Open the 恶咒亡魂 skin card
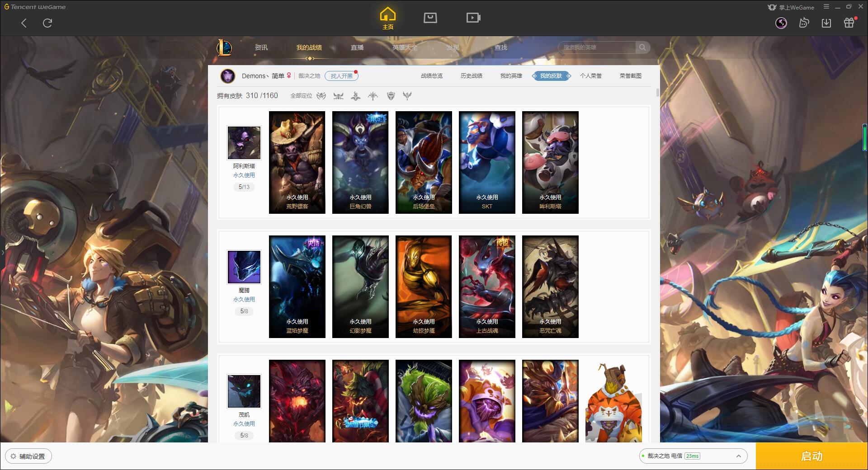The height and width of the screenshot is (470, 868). [550, 287]
